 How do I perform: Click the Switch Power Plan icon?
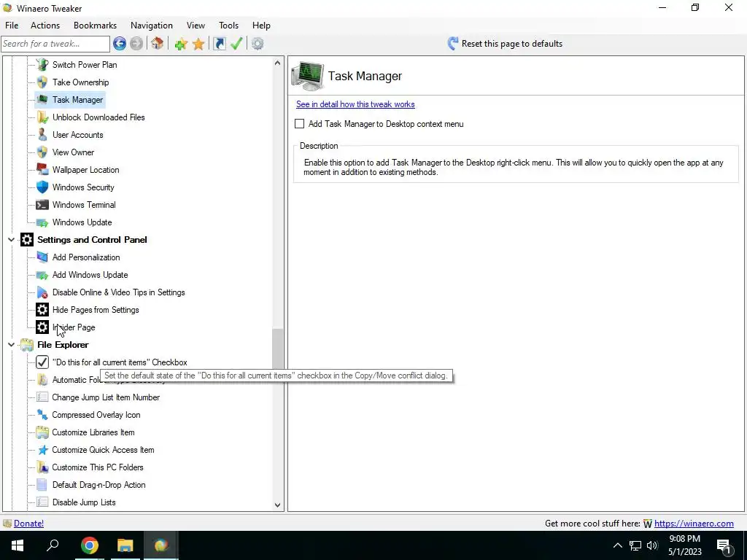click(x=42, y=65)
